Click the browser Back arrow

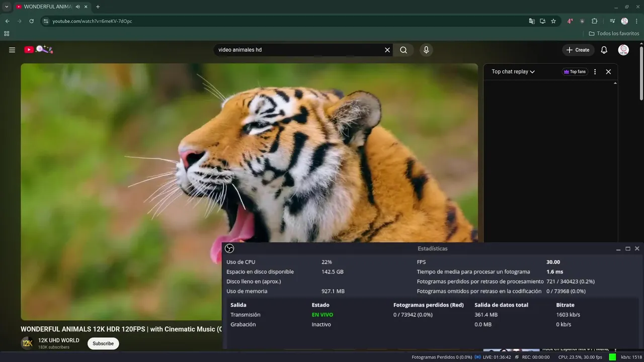coord(7,21)
